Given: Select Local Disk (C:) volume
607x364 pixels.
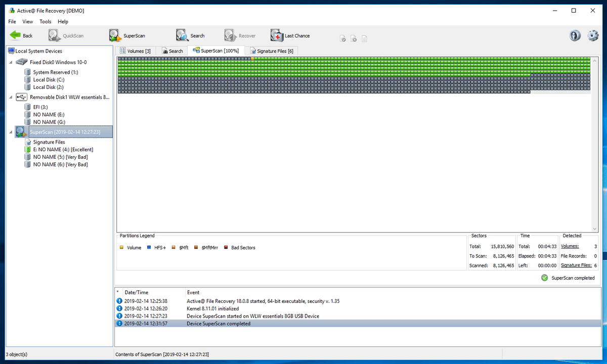Looking at the screenshot, I should 49,80.
